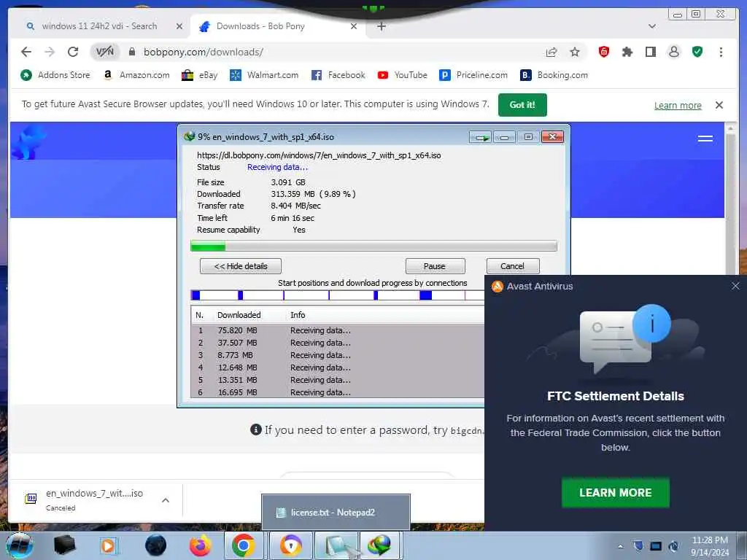Close the Downloads - Bob Pony tab
The image size is (747, 560).
tap(354, 26)
